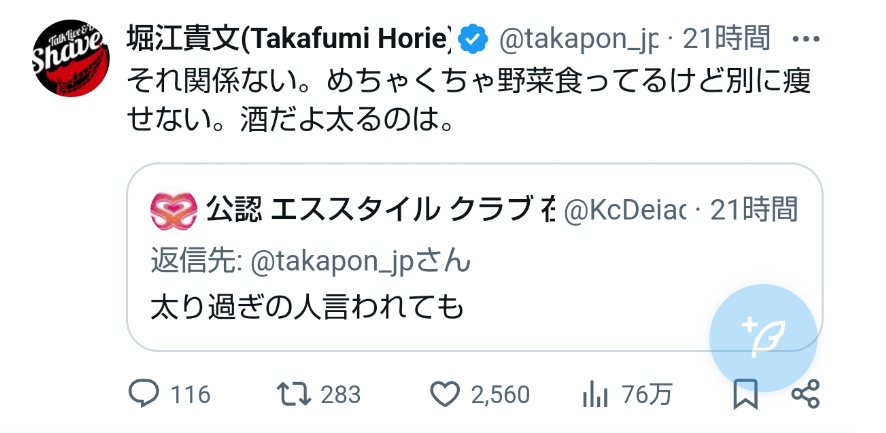886x433 pixels.
Task: Open the reply icon showing 116 comments
Action: click(x=143, y=393)
